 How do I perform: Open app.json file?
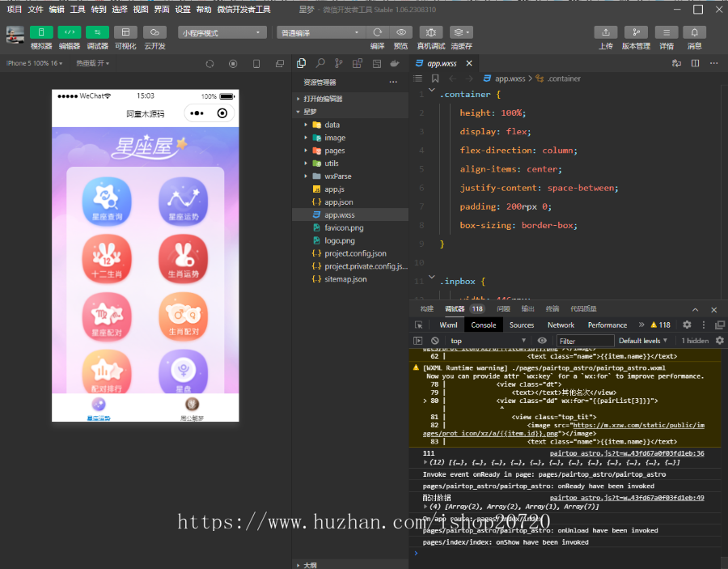pos(350,202)
